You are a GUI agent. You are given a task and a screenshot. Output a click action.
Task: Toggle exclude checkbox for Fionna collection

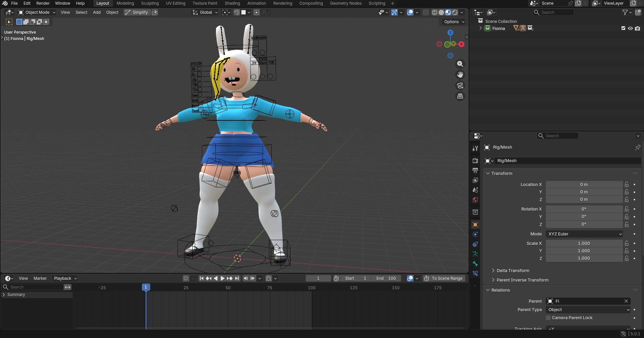point(623,29)
